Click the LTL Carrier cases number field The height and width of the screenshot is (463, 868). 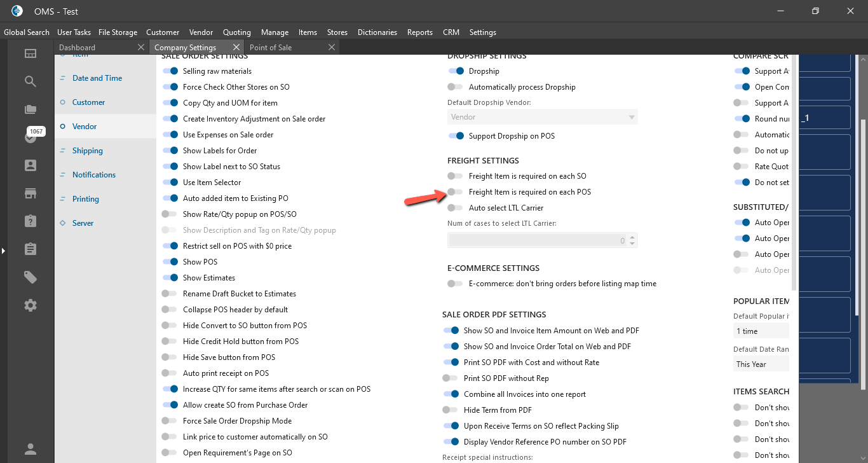pos(537,240)
